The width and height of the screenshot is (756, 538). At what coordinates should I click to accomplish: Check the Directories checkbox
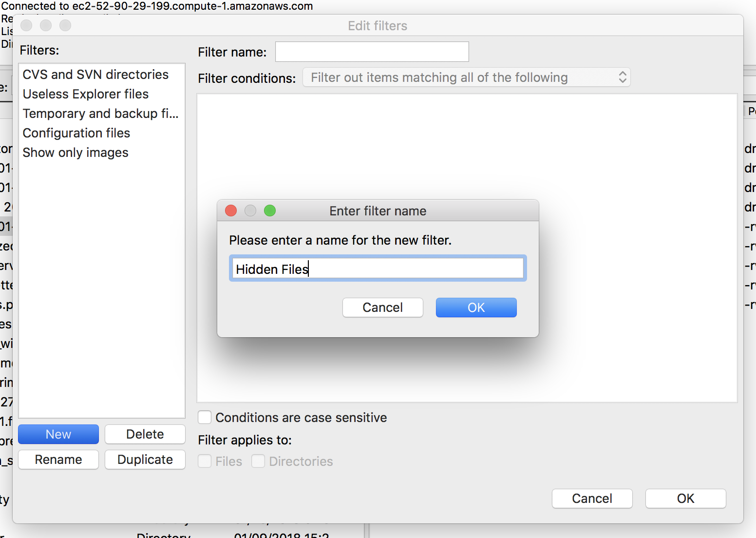point(258,461)
